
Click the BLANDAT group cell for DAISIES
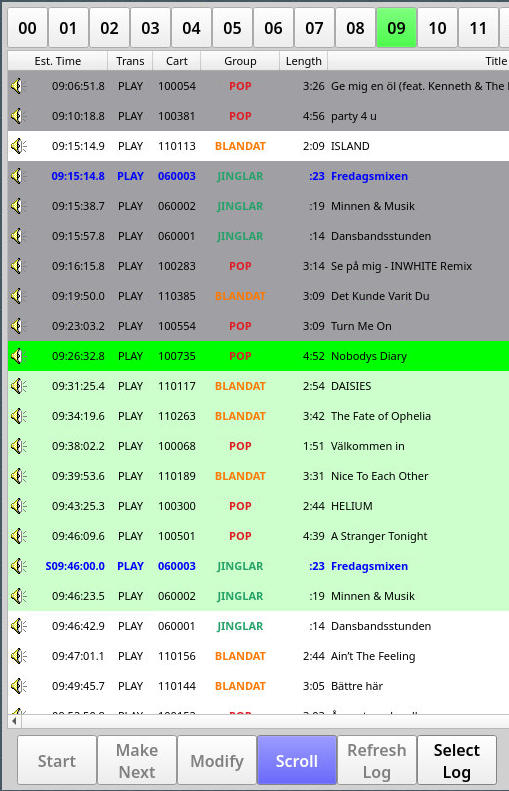click(240, 386)
